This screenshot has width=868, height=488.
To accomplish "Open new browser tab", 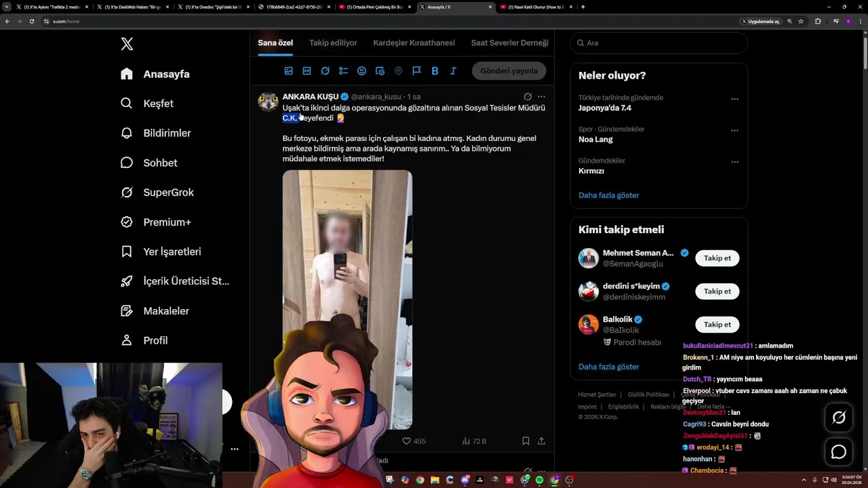I will (x=583, y=7).
